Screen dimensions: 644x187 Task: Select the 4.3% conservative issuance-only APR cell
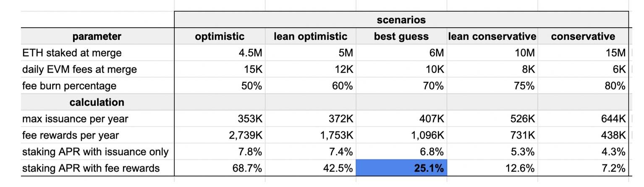(583, 152)
